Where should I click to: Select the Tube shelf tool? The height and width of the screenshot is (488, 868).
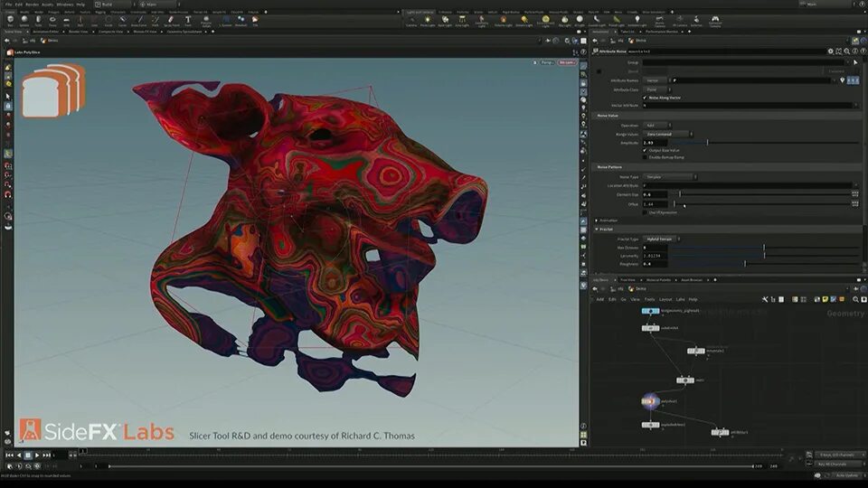pos(38,21)
